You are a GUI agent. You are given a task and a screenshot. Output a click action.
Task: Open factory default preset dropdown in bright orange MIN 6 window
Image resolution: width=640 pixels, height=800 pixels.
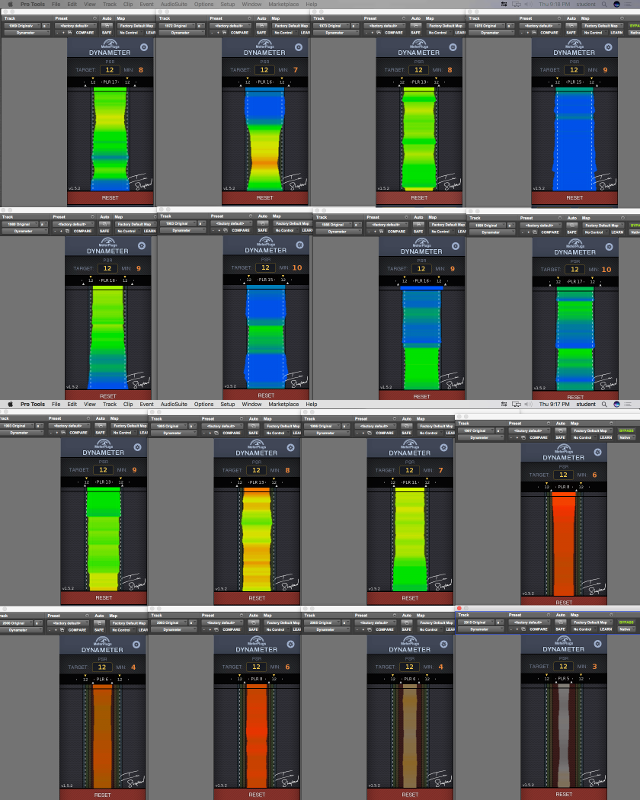pos(529,431)
